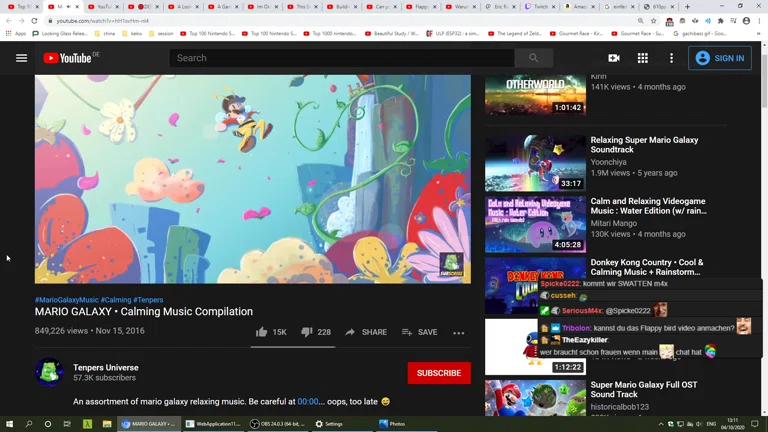Open The Legend of Zelda bookmark

(515, 33)
